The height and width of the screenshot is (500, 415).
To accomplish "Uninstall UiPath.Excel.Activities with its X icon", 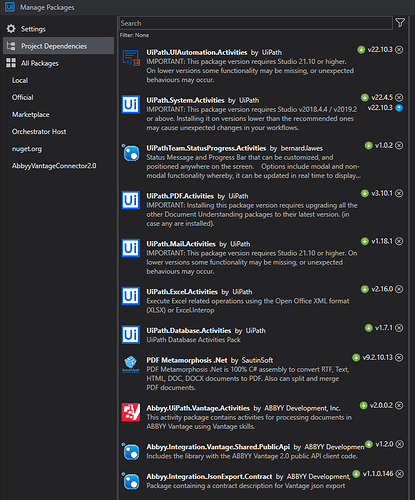I will click(x=399, y=289).
